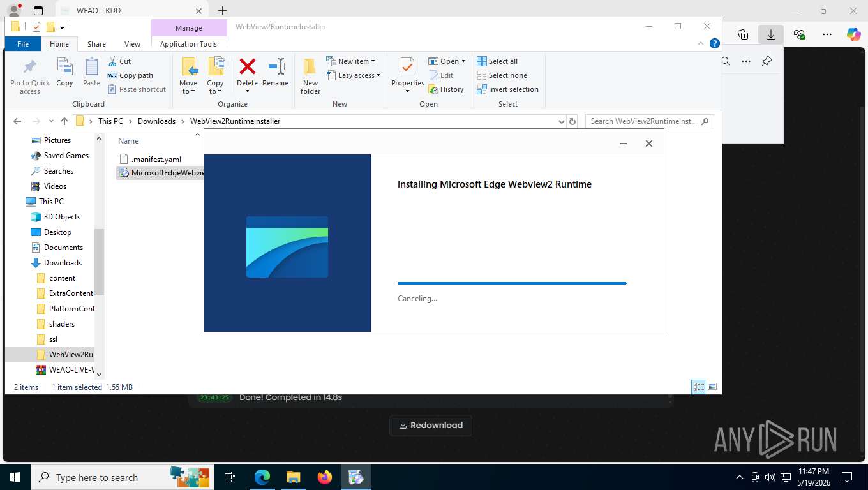Viewport: 868px width, 490px height.
Task: Click the Windows Start button
Action: pos(15,477)
